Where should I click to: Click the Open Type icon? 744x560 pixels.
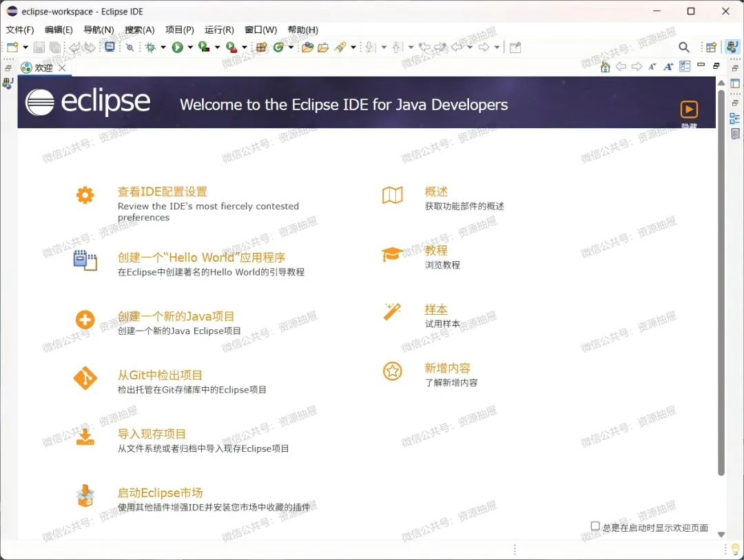[x=307, y=47]
